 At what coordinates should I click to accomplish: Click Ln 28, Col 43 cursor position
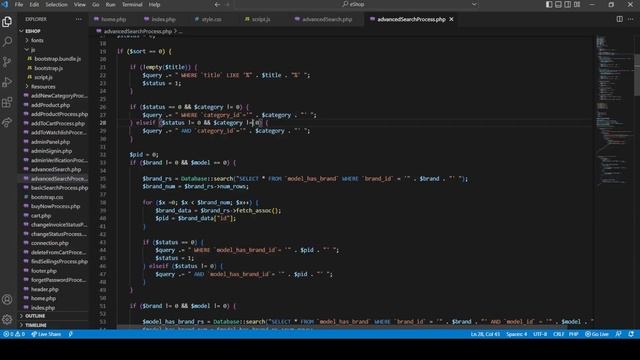tap(485, 334)
